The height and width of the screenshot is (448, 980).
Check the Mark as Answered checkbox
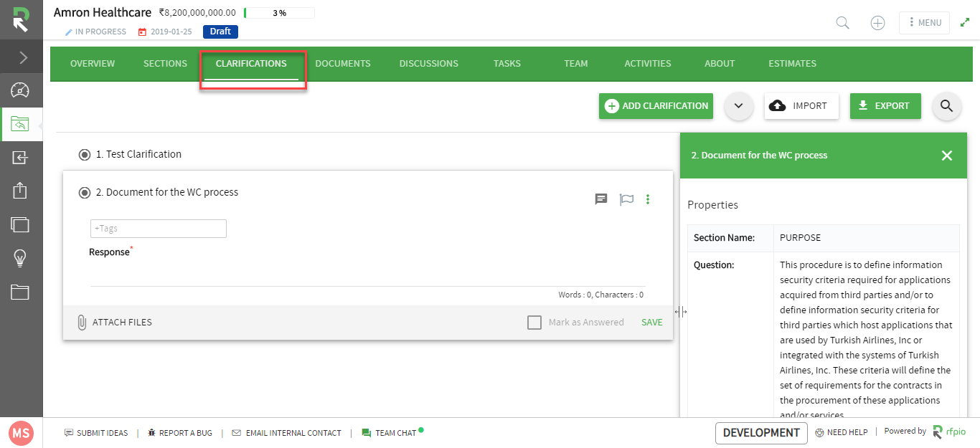(x=534, y=323)
